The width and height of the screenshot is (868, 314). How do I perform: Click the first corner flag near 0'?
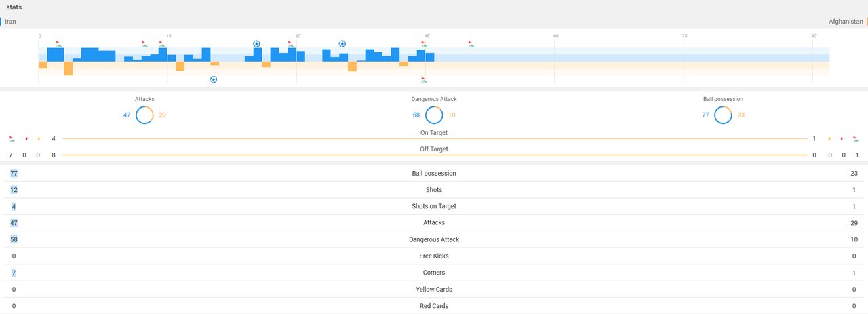click(58, 44)
